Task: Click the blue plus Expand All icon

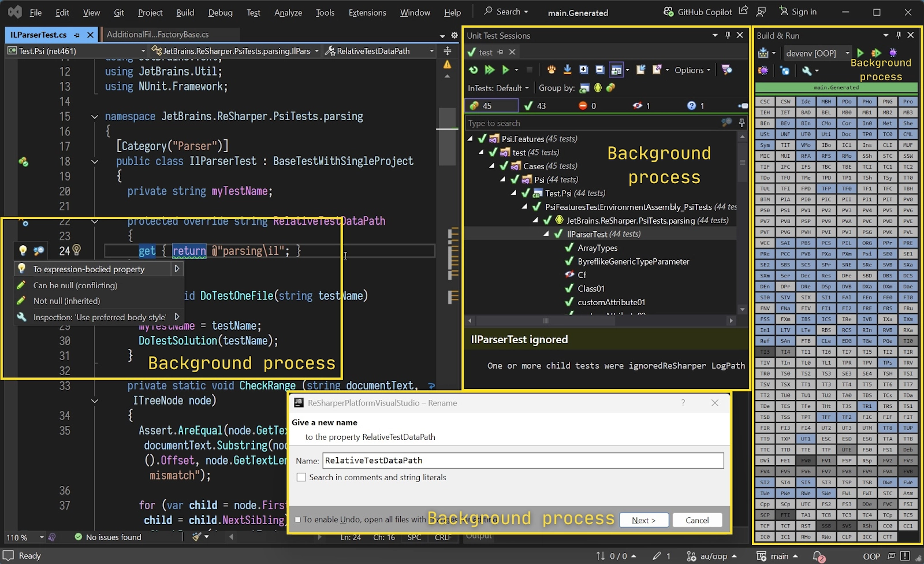Action: tap(584, 70)
